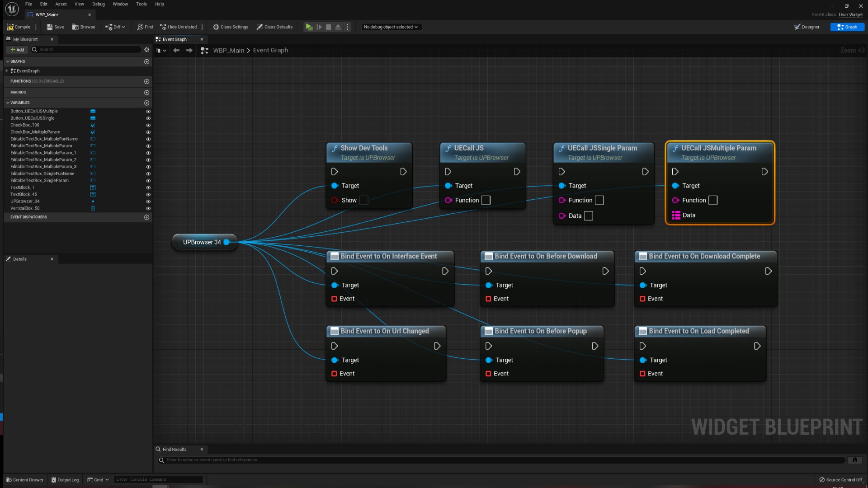Viewport: 868px width, 488px height.
Task: Open the Window menu
Action: click(120, 4)
